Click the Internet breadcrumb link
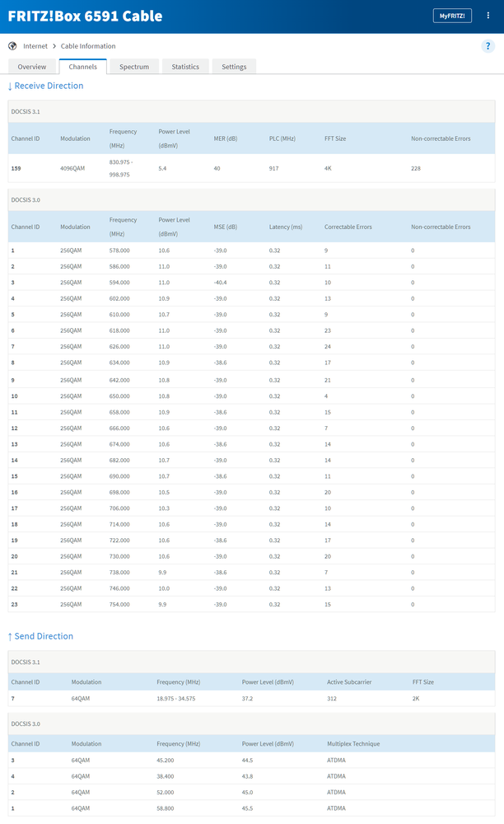The height and width of the screenshot is (824, 504). [x=35, y=46]
